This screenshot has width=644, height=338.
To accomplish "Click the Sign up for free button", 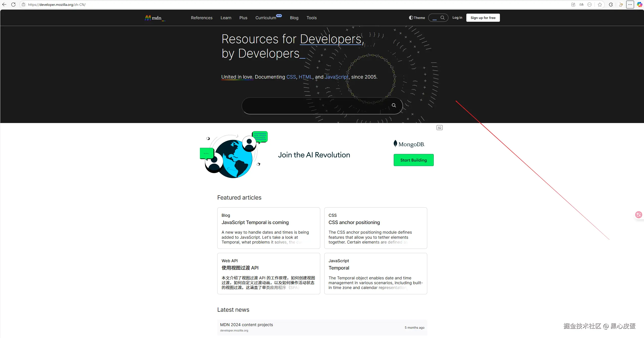I will coord(483,18).
